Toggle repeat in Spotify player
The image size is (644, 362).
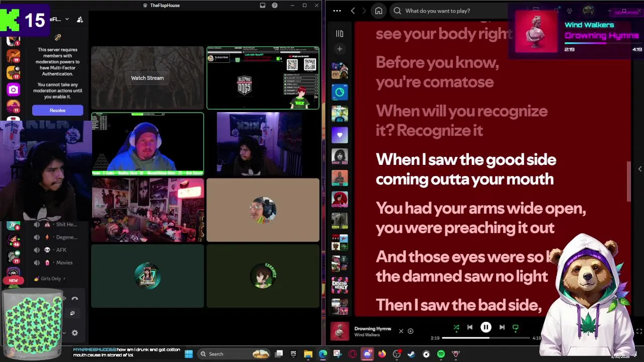pos(515,327)
